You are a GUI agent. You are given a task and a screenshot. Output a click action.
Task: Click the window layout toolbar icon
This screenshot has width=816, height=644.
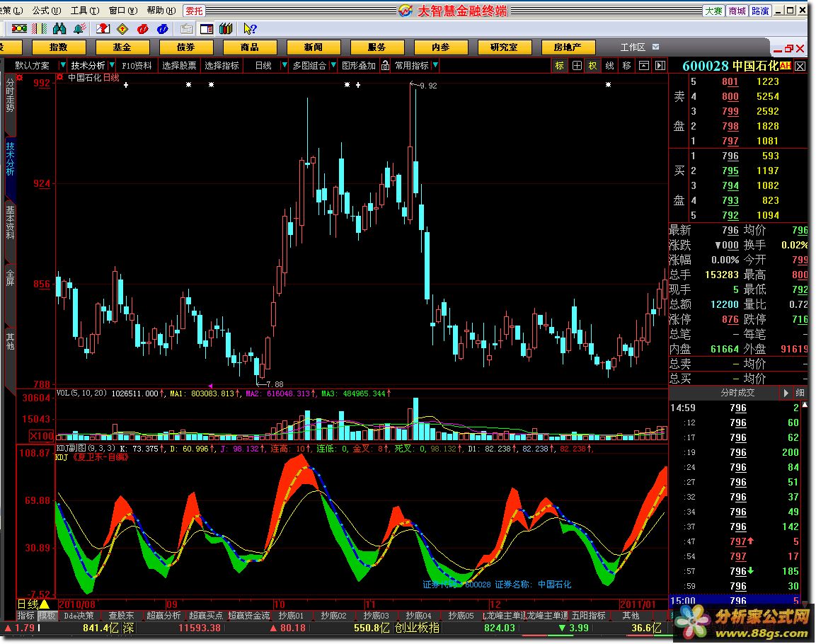pos(207,28)
